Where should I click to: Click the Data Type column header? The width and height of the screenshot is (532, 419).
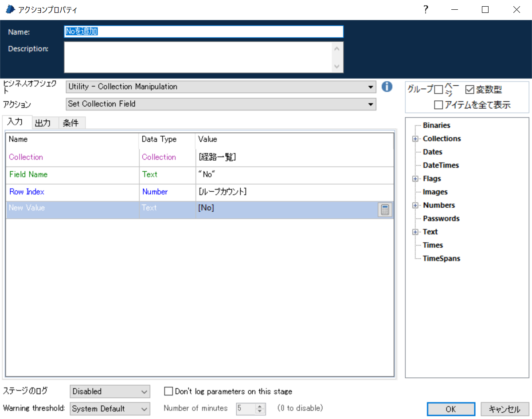pyautogui.click(x=167, y=139)
